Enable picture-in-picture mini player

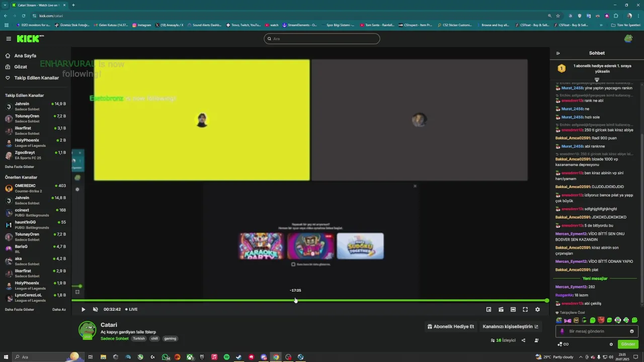(489, 309)
